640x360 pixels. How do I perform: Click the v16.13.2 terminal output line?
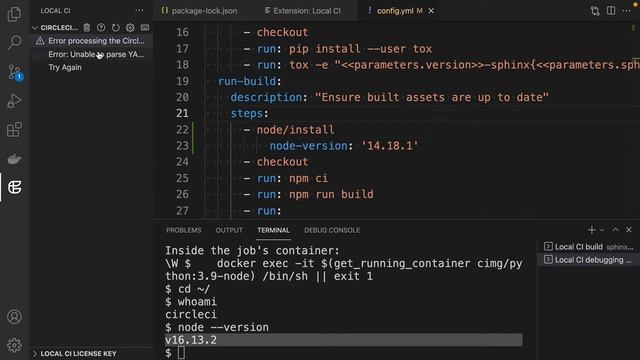343,340
